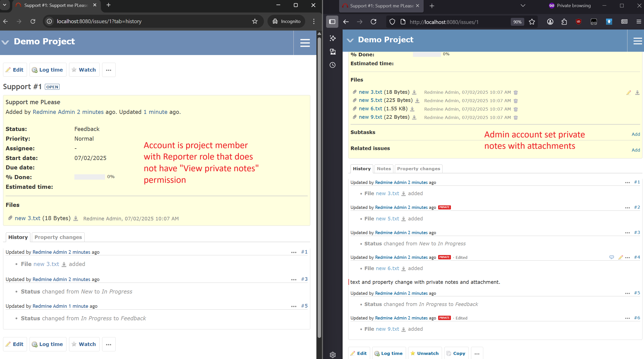The height and width of the screenshot is (359, 644).
Task: Expand Demo Project chevron in left window
Action: point(5,42)
